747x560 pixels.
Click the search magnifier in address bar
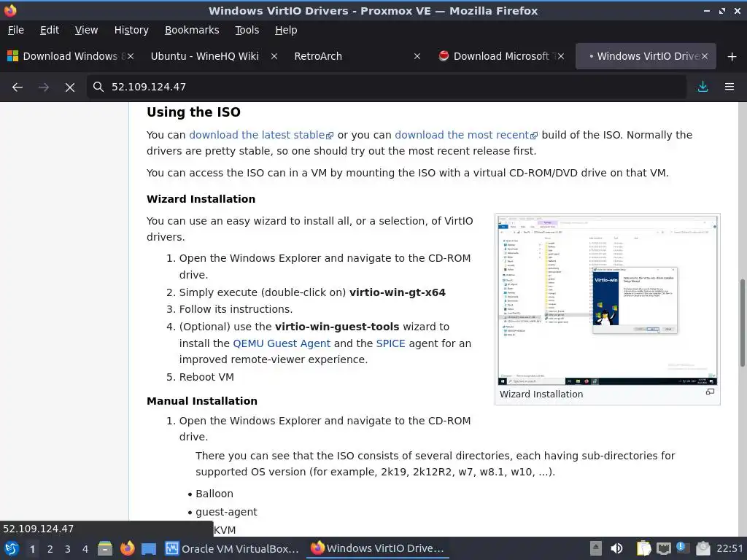click(98, 87)
